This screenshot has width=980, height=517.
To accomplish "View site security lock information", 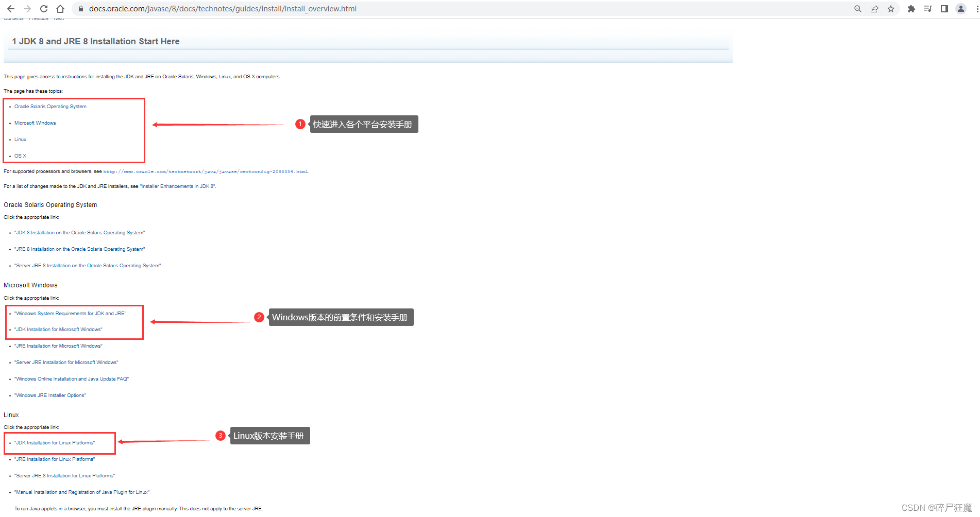I will click(80, 9).
